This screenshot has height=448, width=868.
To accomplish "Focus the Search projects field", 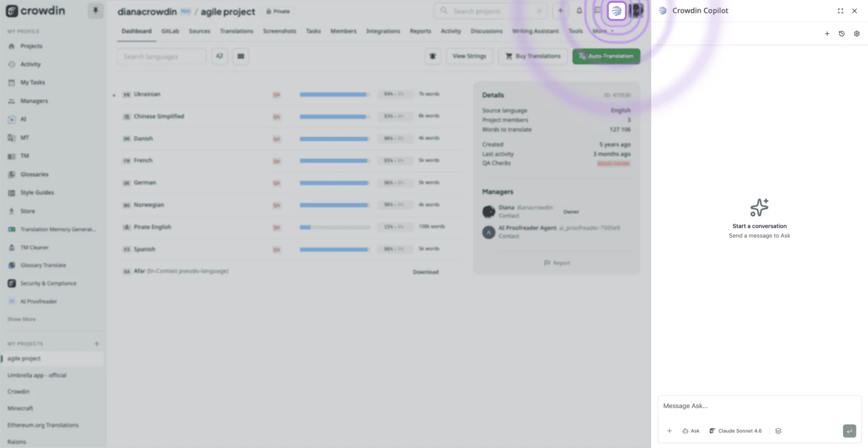I will tap(490, 10).
